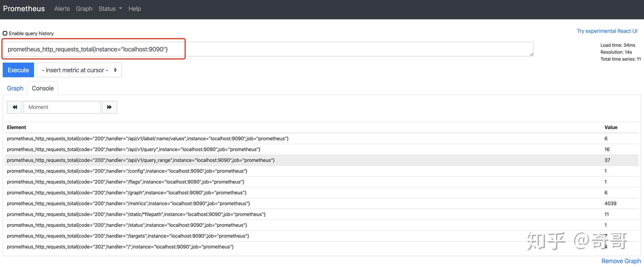
Task: Open the Alerts page from the navbar
Action: tap(62, 8)
